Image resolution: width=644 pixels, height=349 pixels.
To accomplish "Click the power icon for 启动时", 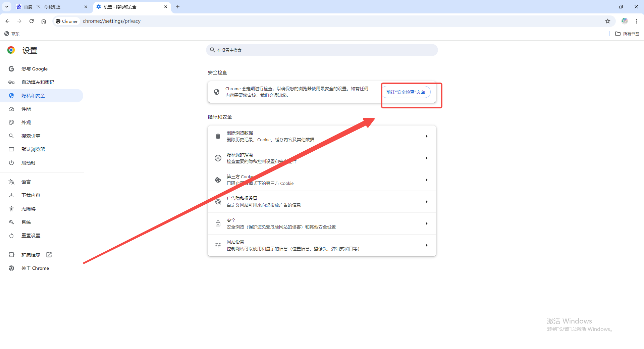I will pyautogui.click(x=11, y=163).
